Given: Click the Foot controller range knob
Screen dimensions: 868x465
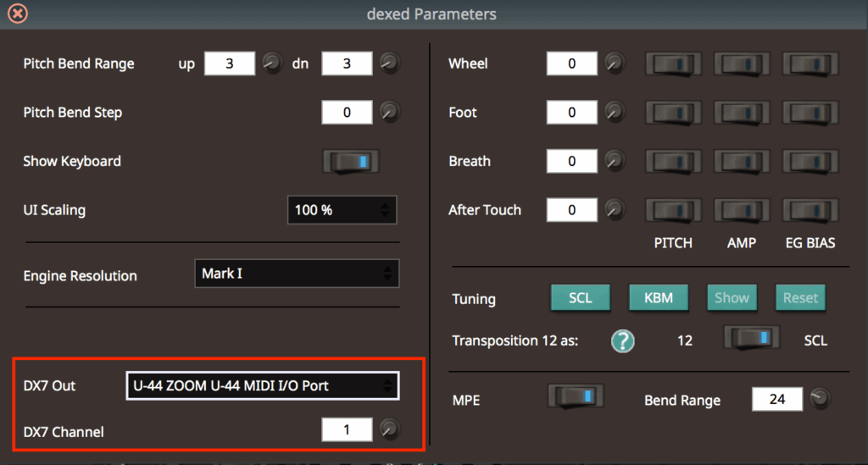Looking at the screenshot, I should pyautogui.click(x=614, y=112).
